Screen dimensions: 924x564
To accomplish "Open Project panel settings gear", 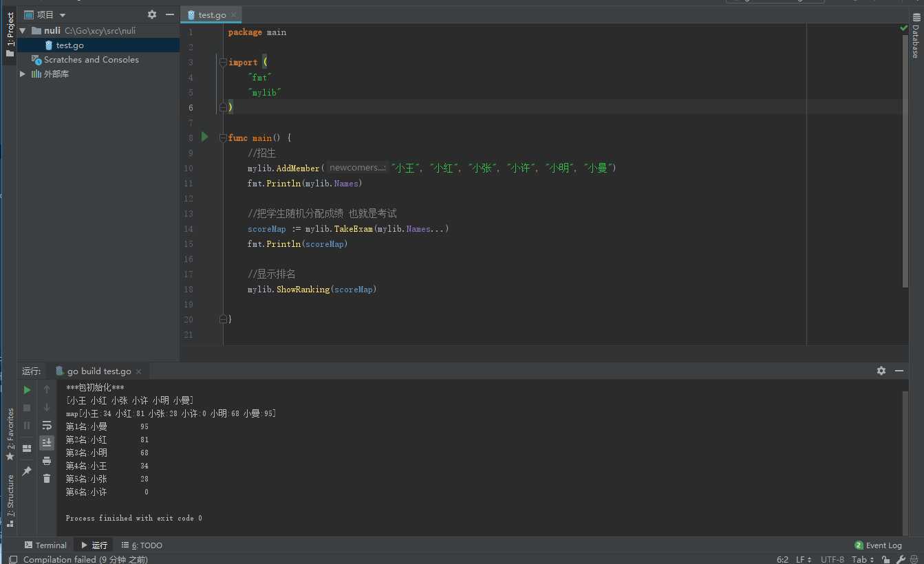I will tap(152, 14).
